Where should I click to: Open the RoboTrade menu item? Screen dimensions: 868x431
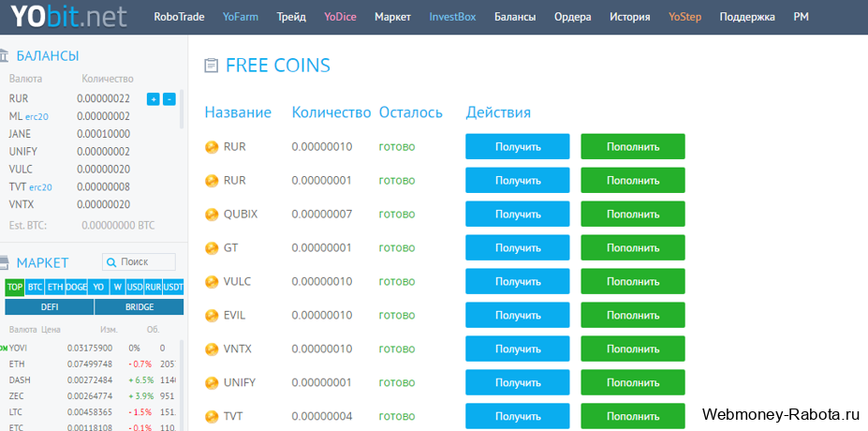coord(179,17)
